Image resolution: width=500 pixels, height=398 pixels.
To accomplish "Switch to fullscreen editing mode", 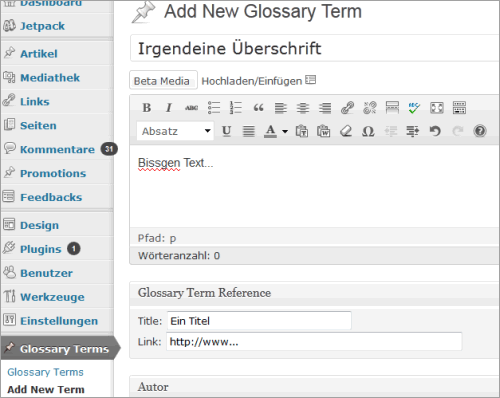I will (437, 108).
